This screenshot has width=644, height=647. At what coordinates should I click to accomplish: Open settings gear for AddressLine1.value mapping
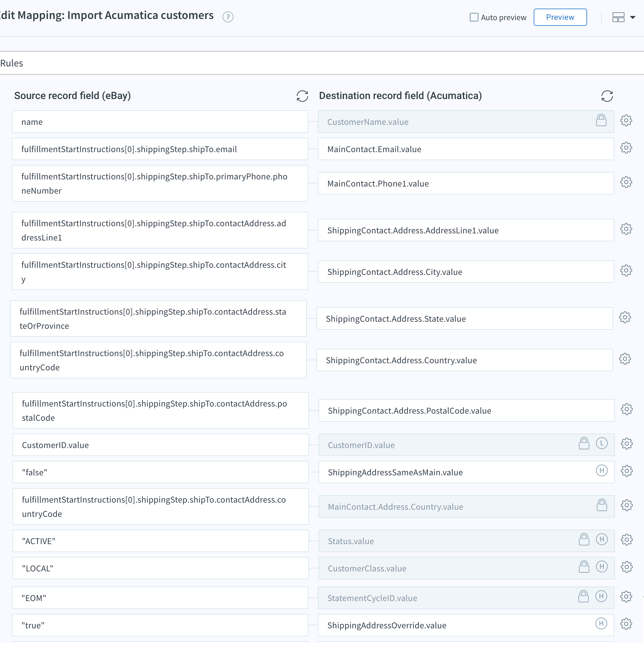(626, 229)
